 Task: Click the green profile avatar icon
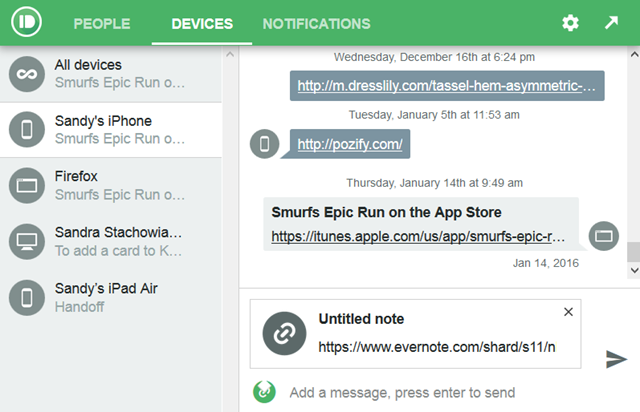[x=264, y=392]
